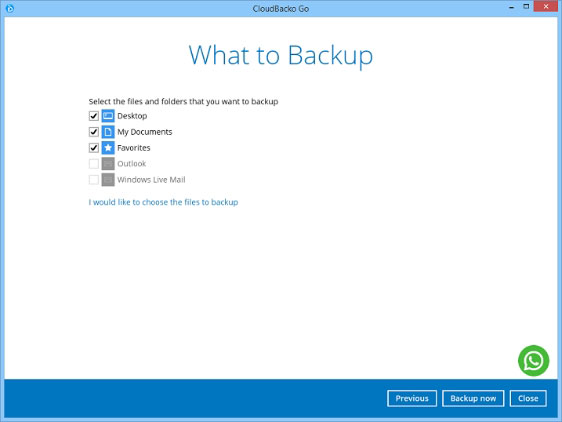Start backup with Backup now button
562x422 pixels.
tap(473, 398)
